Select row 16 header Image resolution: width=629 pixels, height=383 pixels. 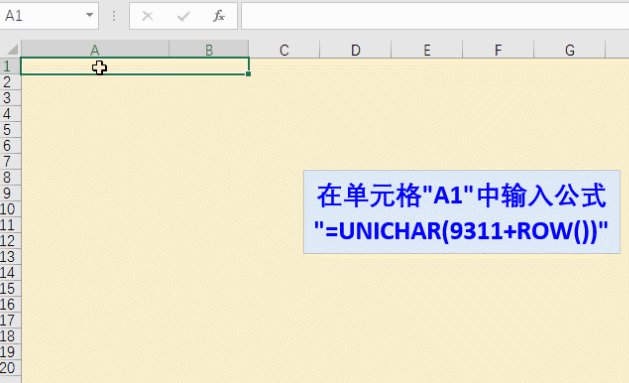(x=10, y=304)
